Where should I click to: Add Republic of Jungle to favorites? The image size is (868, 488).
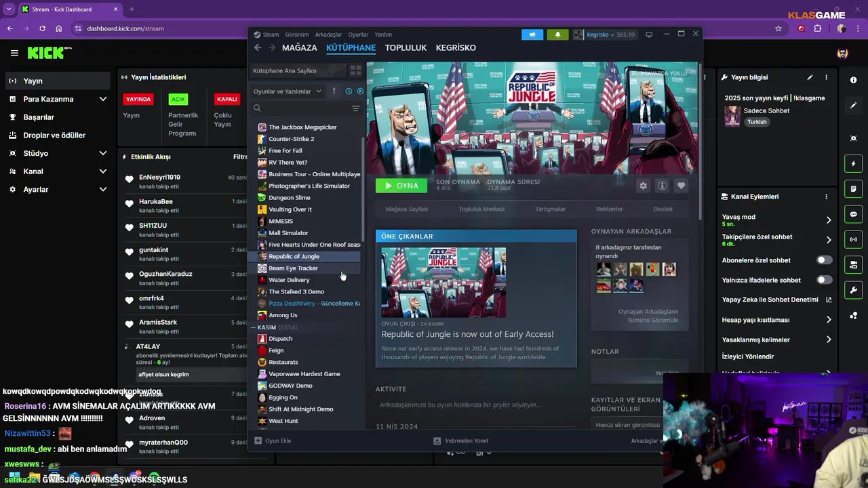(681, 186)
